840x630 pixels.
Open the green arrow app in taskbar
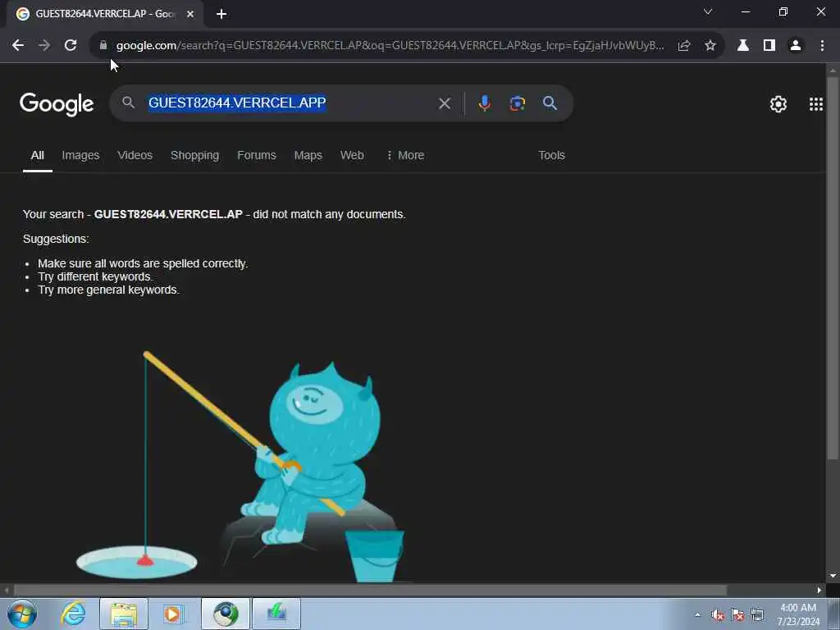tap(276, 614)
